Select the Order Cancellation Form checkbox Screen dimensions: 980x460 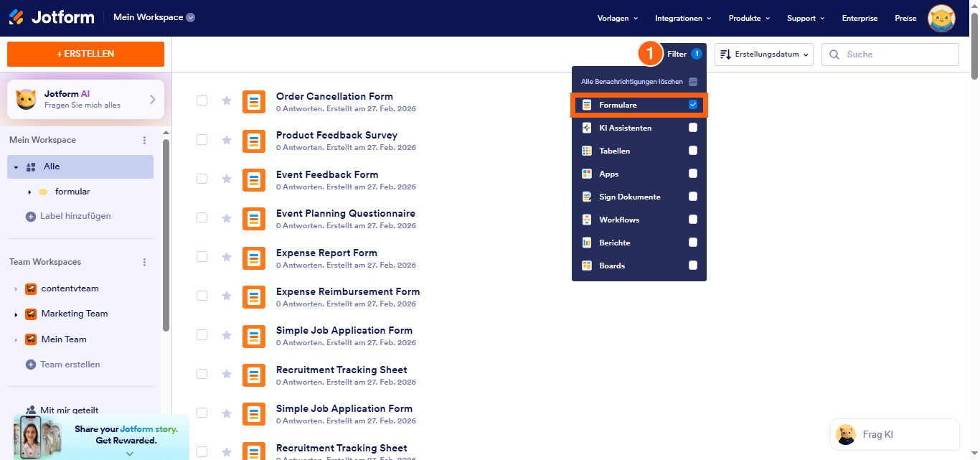[x=202, y=100]
